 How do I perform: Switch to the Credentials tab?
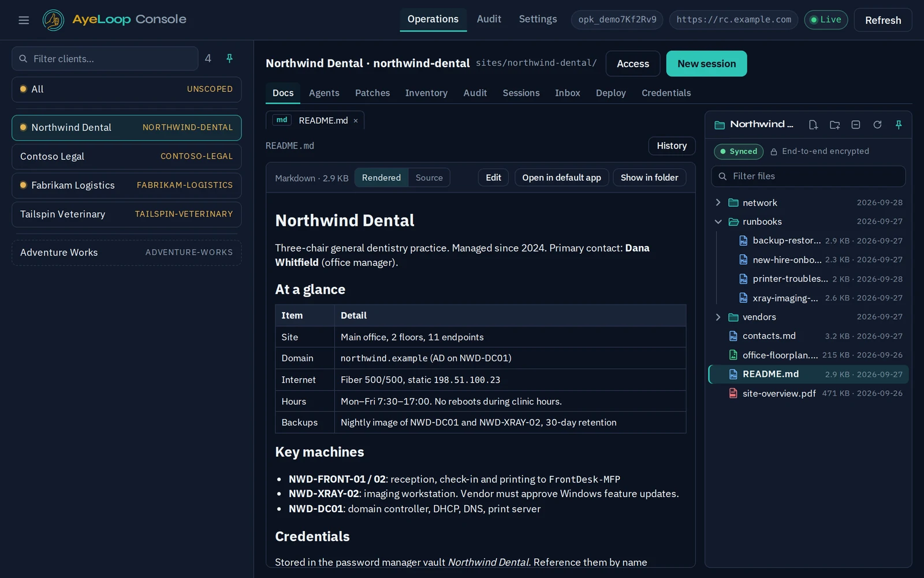click(x=666, y=93)
